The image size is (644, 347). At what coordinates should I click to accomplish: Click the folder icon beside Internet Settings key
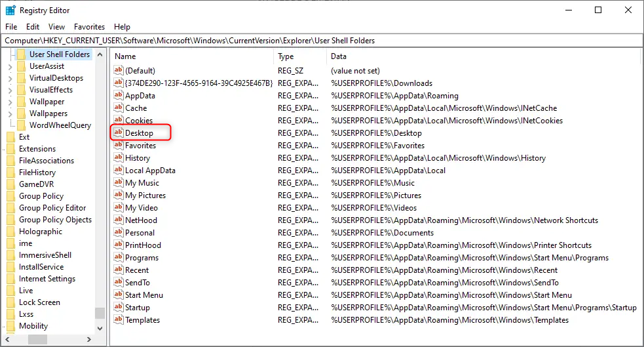[11, 279]
